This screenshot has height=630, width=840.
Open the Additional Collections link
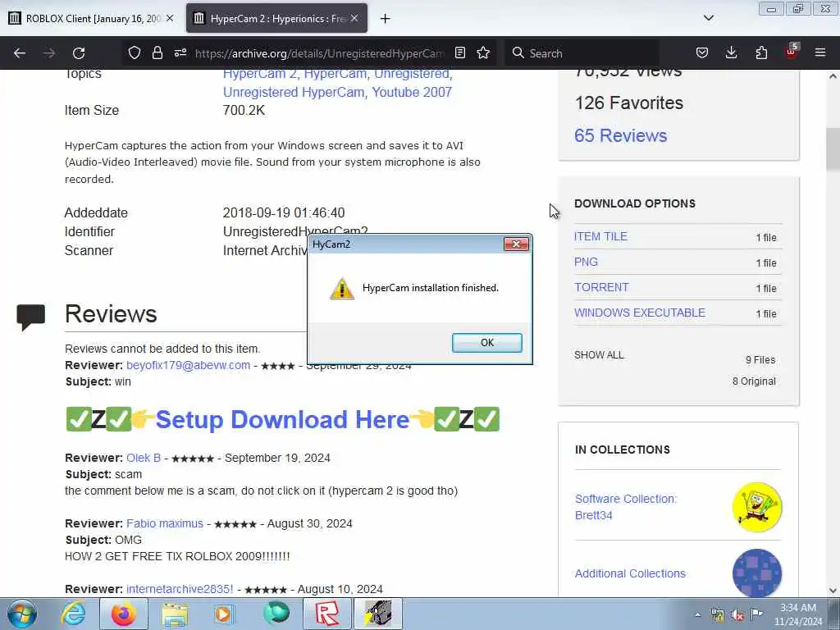(x=630, y=573)
